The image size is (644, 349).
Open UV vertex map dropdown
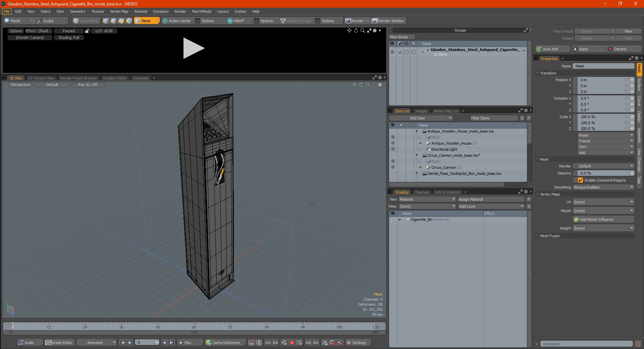[603, 202]
